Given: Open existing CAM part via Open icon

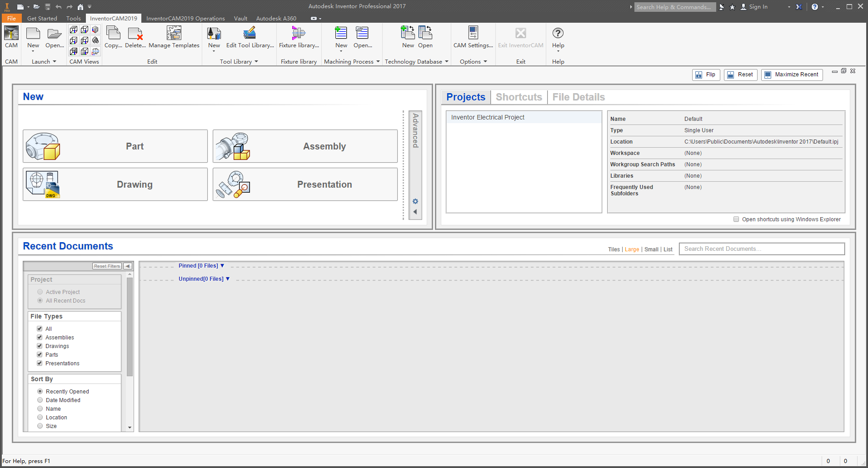Looking at the screenshot, I should tap(55, 37).
